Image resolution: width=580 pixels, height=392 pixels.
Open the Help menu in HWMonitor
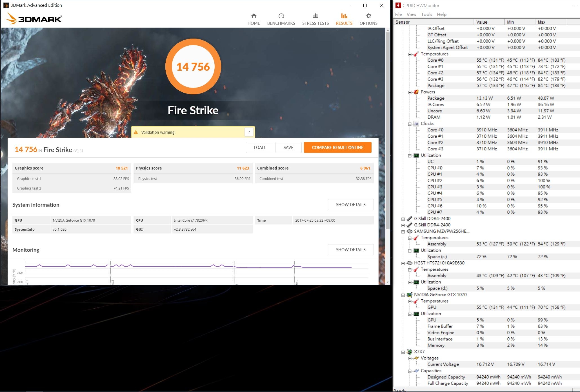tap(442, 14)
